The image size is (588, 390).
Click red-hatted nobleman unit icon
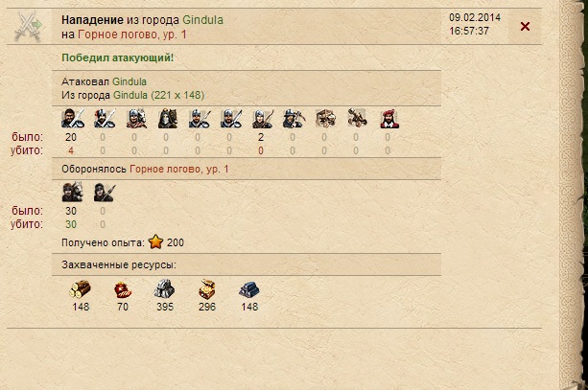389,119
